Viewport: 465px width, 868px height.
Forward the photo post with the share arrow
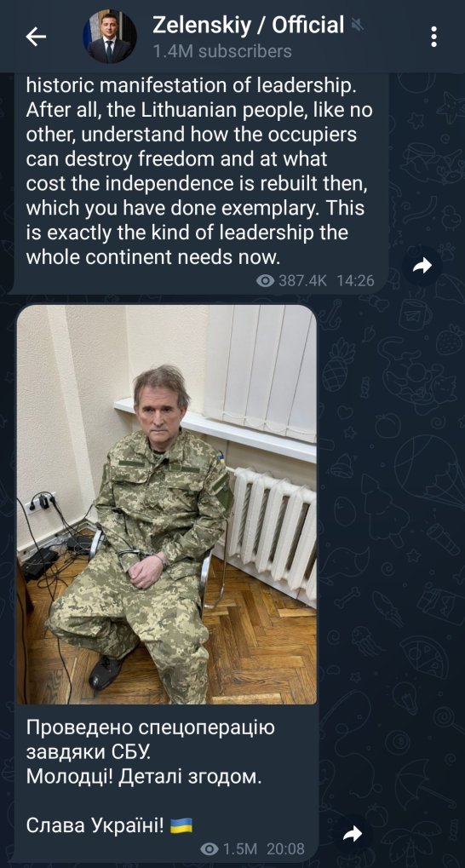click(x=353, y=834)
